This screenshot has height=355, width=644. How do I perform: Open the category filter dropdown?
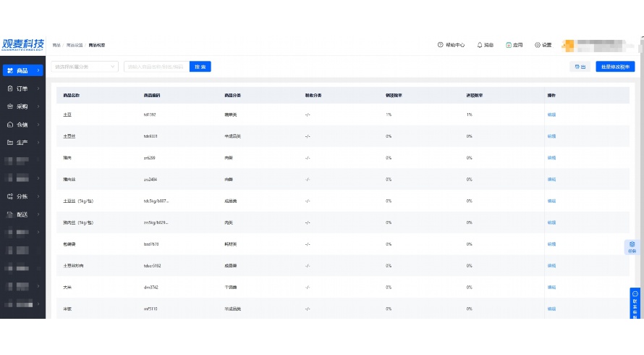(85, 67)
